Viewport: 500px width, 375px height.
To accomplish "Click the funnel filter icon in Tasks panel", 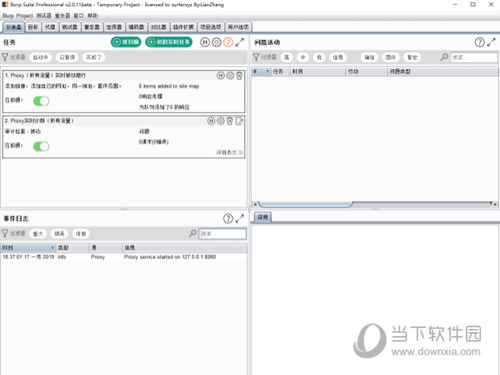I will pos(5,57).
